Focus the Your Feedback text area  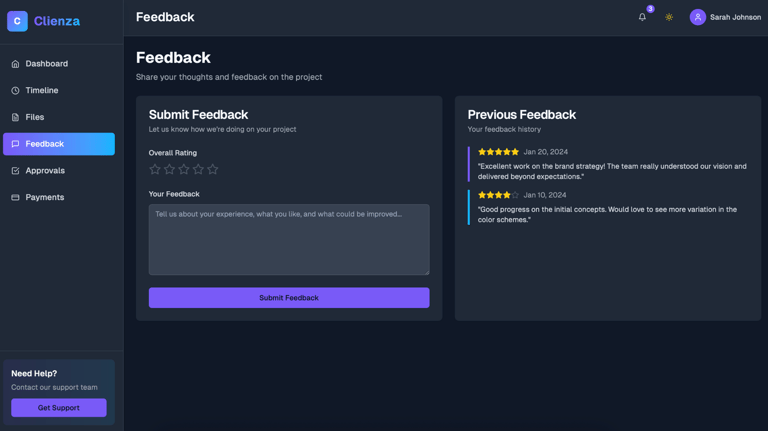click(289, 239)
